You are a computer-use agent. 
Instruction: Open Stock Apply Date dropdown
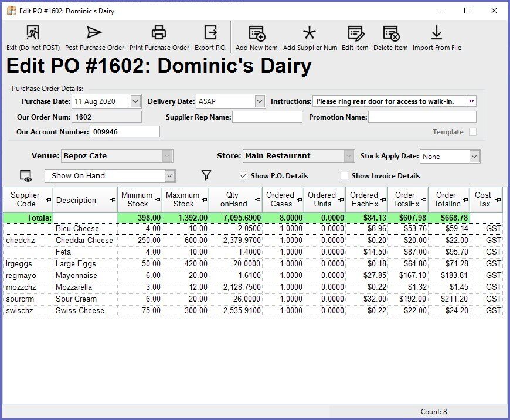[474, 156]
